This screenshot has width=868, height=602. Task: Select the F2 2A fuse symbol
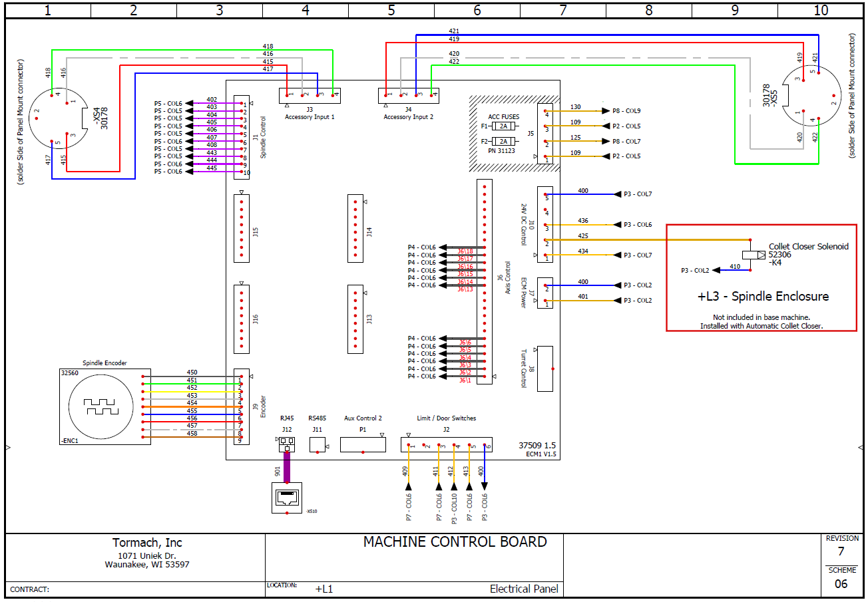(x=504, y=141)
